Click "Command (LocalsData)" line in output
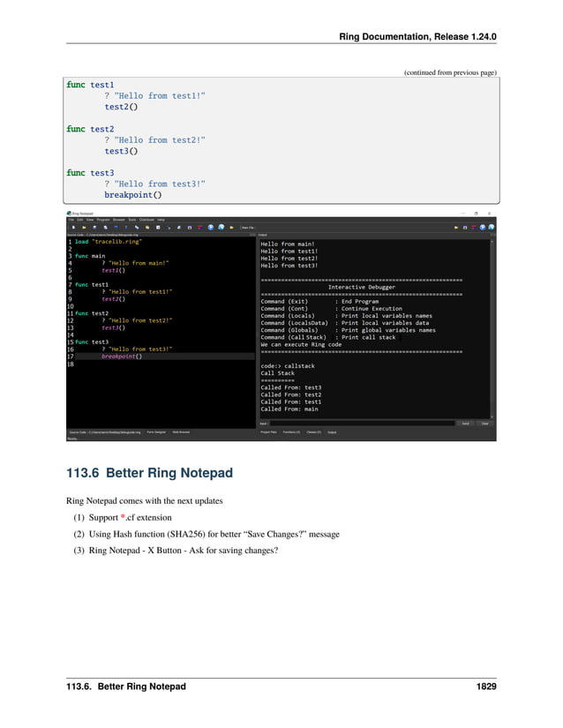 pos(344,323)
